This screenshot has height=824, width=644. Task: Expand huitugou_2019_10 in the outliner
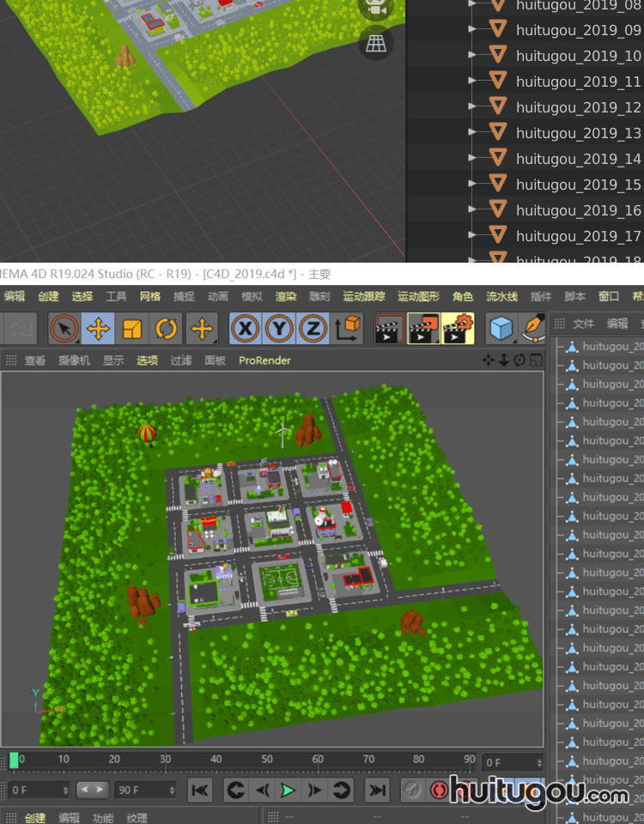(x=472, y=55)
